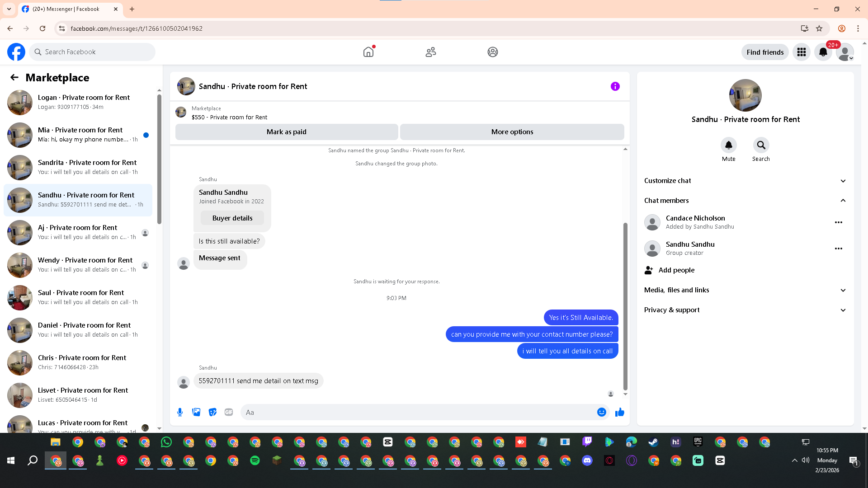
Task: Attach a photo using the image icon
Action: [196, 412]
